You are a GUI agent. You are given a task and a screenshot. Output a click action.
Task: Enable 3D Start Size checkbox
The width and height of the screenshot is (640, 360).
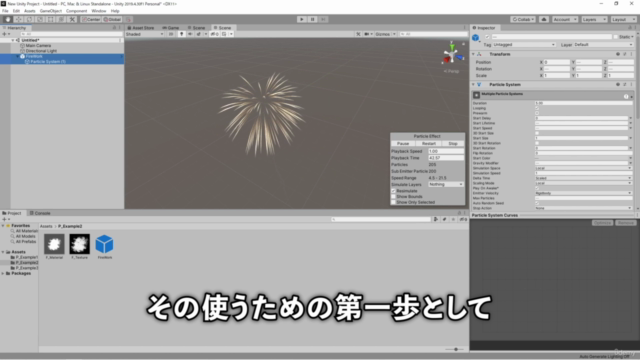coord(537,133)
